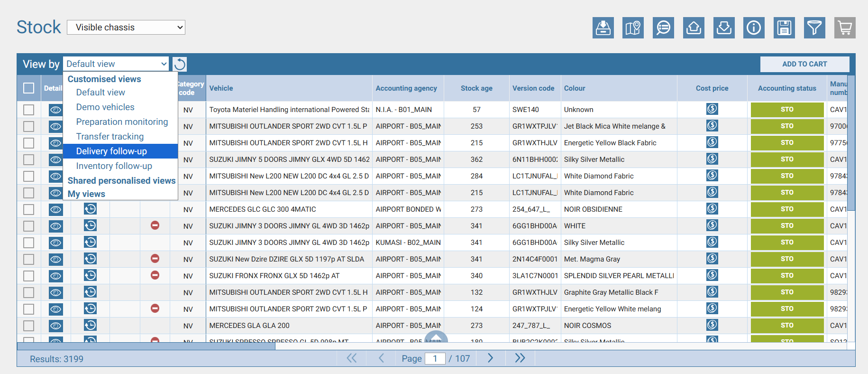Open the map location toolbar icon
868x374 pixels.
(633, 28)
